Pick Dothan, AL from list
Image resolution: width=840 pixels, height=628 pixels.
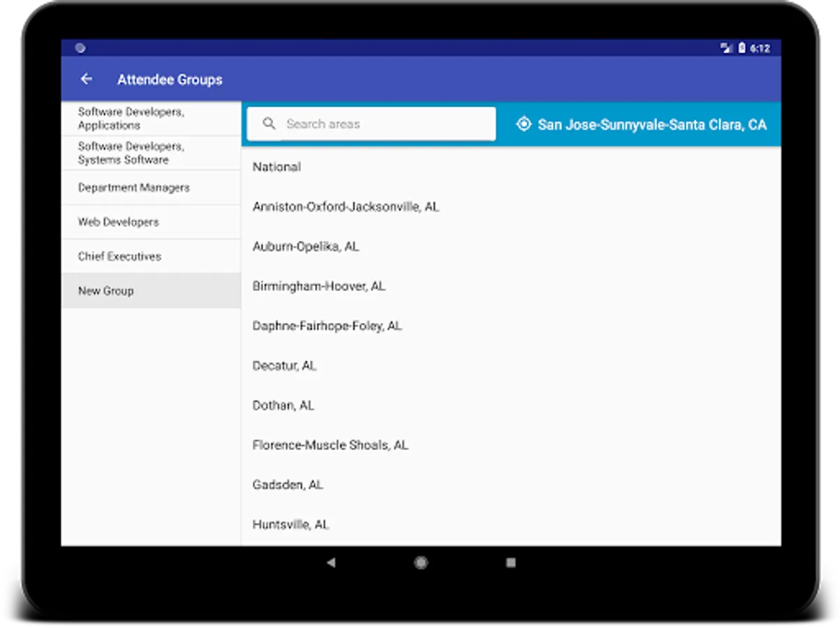pos(511,405)
